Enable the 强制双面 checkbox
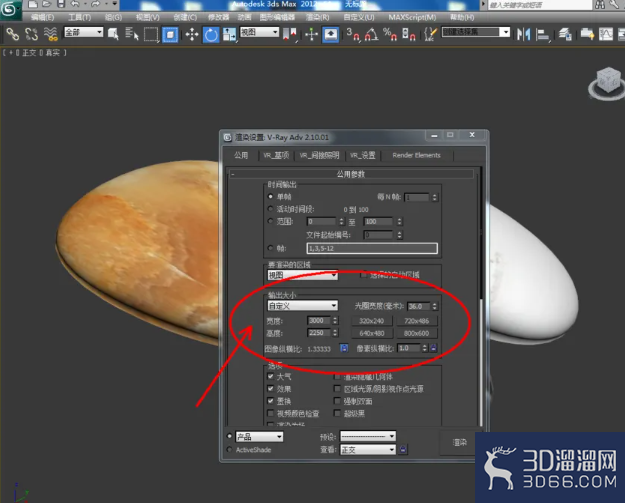This screenshot has height=503, width=625. pyautogui.click(x=338, y=401)
